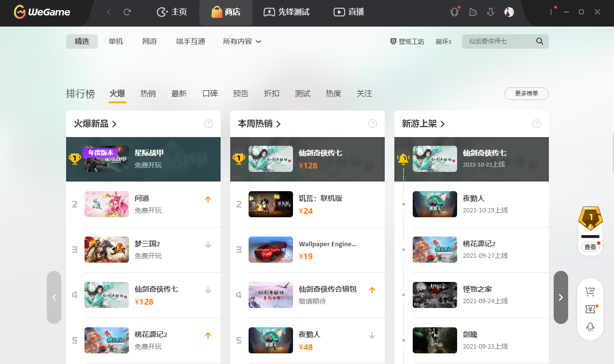Image resolution: width=614 pixels, height=364 pixels.
Task: Open 仙剑奇侠传合辑包 entry
Action: (x=307, y=295)
